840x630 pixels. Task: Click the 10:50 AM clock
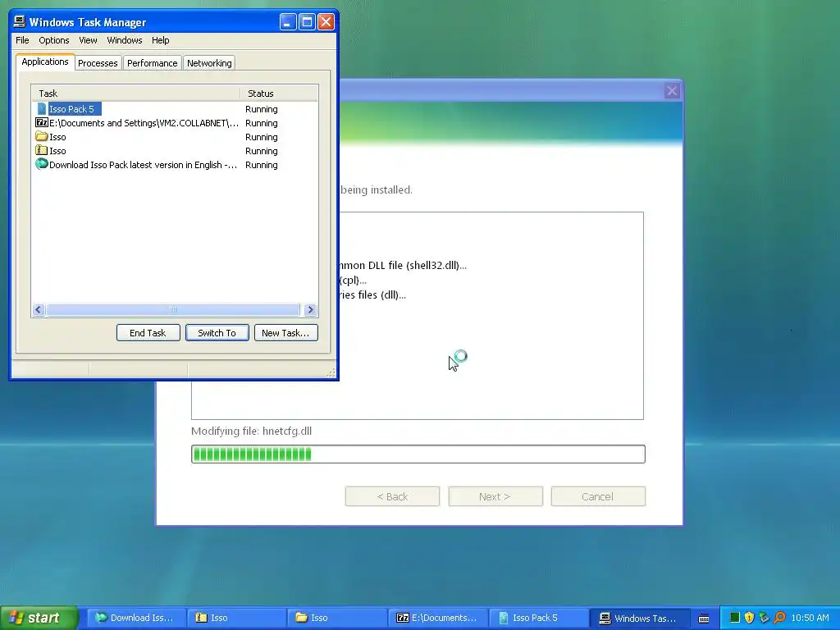click(810, 618)
